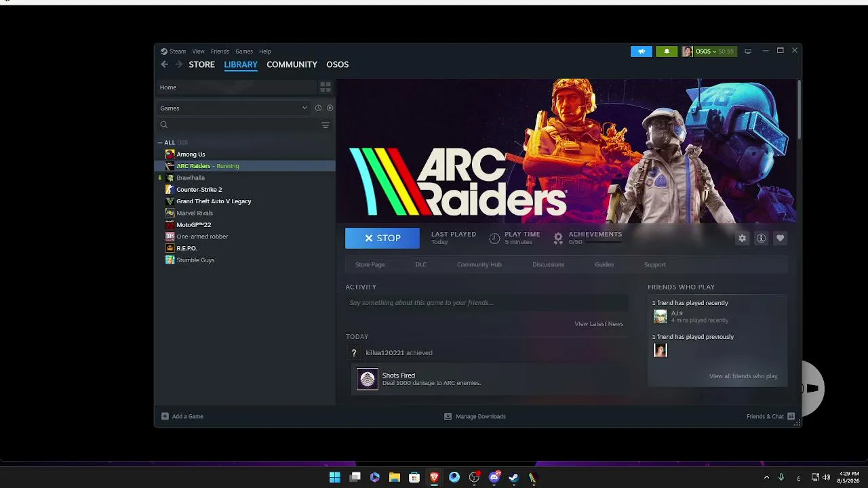
Task: Click the ACHIEVEMENTS 0/50 progress bar
Action: [x=604, y=242]
